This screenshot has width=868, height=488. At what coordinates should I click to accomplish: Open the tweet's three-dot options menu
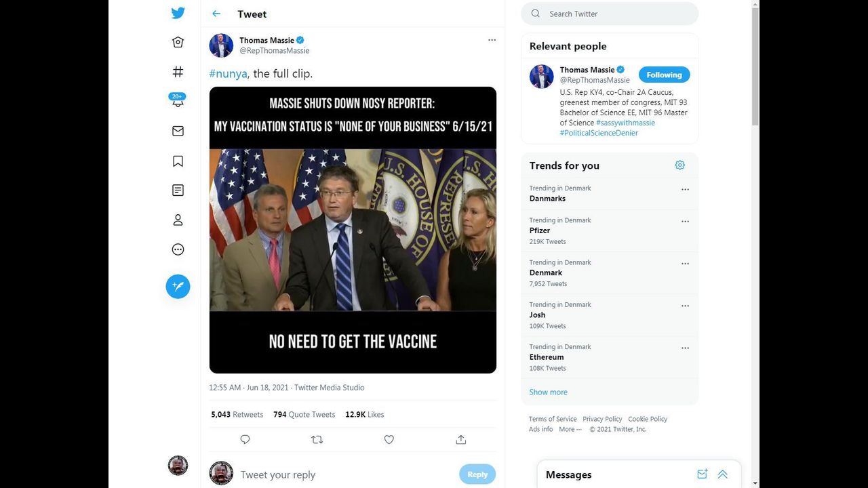(492, 40)
